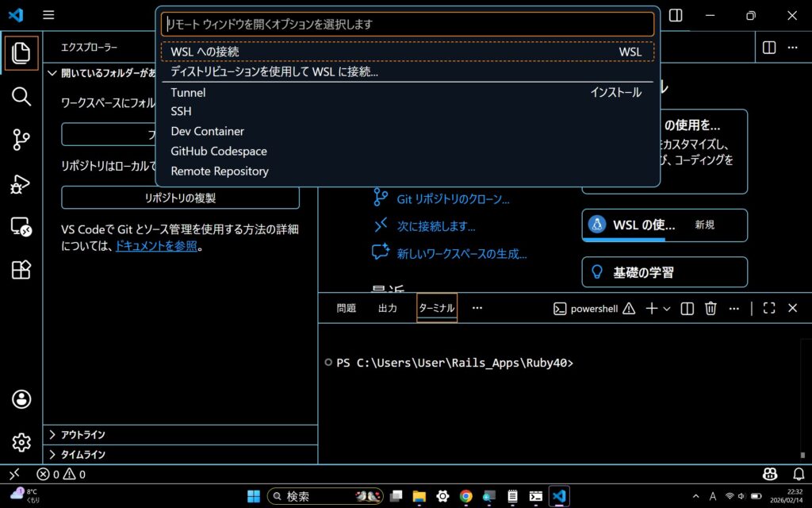
Task: Open the Source Control view
Action: pos(21,140)
